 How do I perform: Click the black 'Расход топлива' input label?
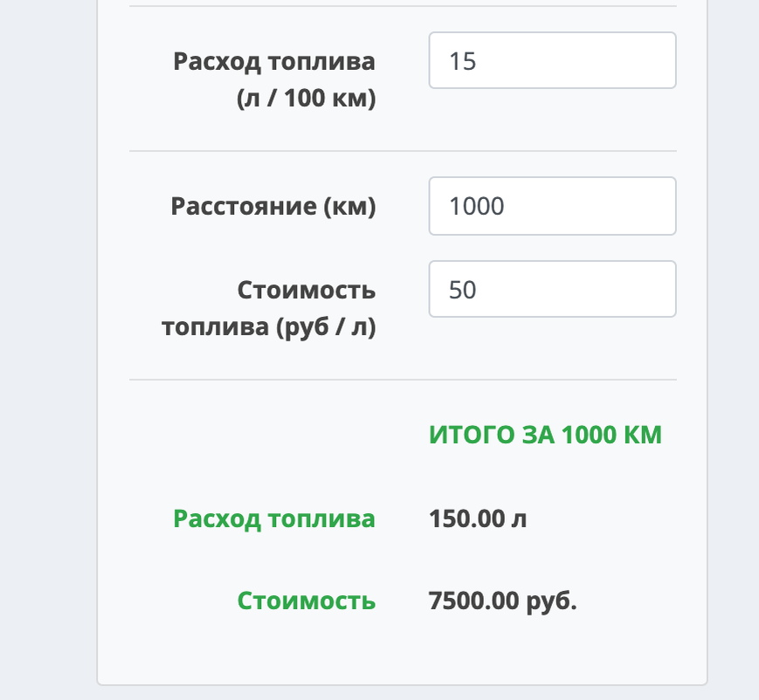click(x=274, y=62)
